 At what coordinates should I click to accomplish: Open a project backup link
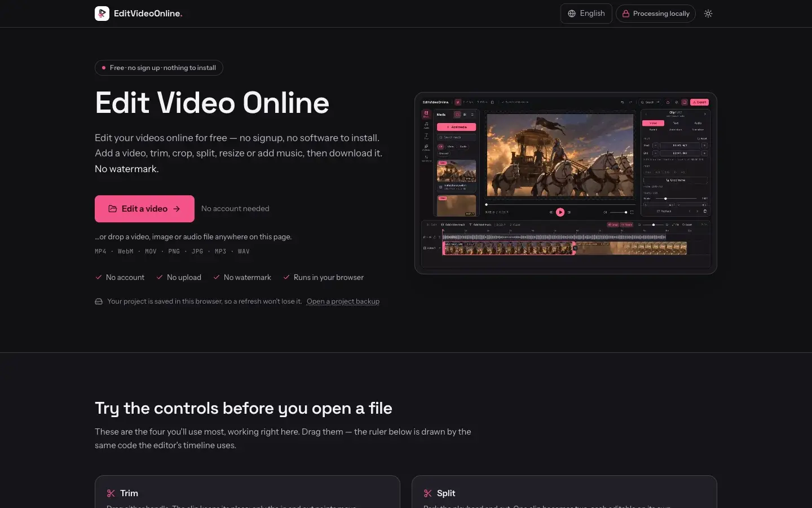343,301
